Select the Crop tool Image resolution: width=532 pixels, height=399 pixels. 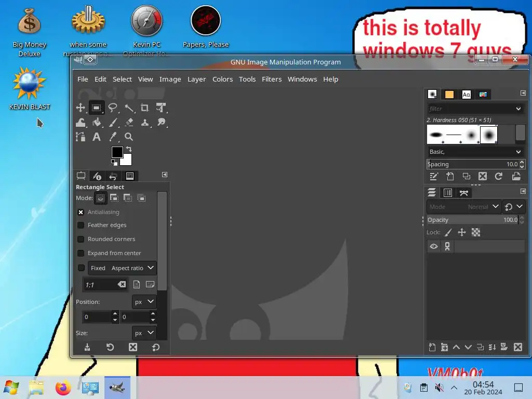pyautogui.click(x=145, y=108)
